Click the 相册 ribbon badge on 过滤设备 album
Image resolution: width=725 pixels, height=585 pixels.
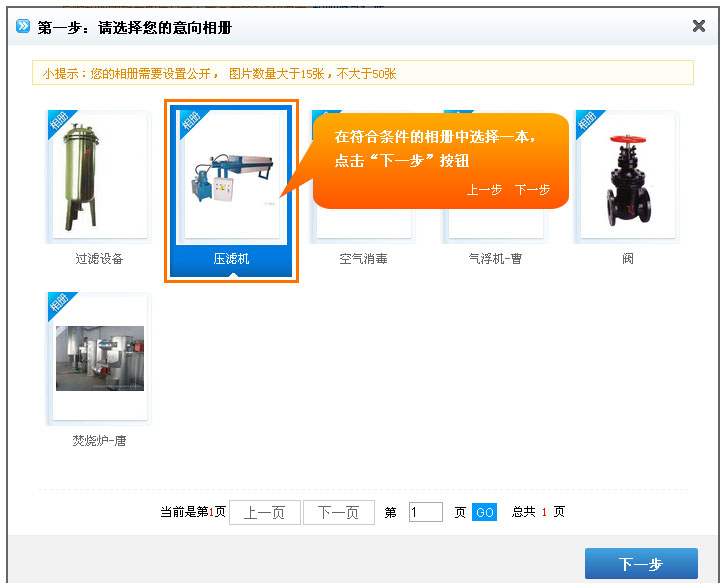tap(59, 122)
